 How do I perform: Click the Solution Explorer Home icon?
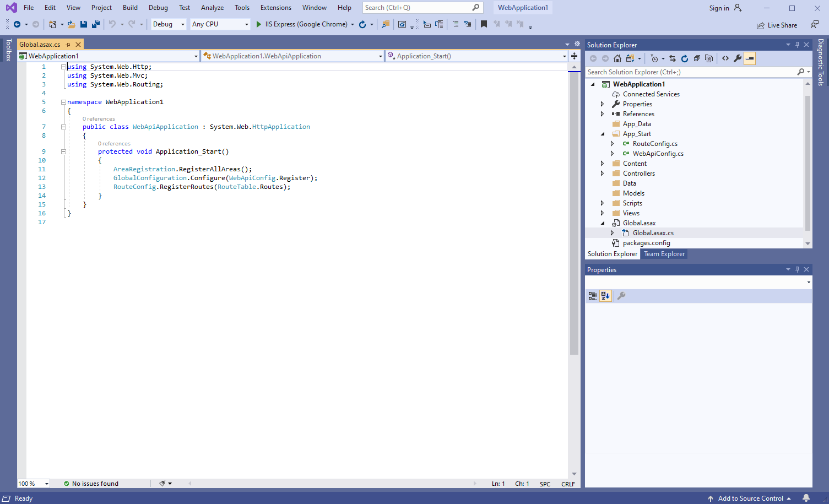617,58
